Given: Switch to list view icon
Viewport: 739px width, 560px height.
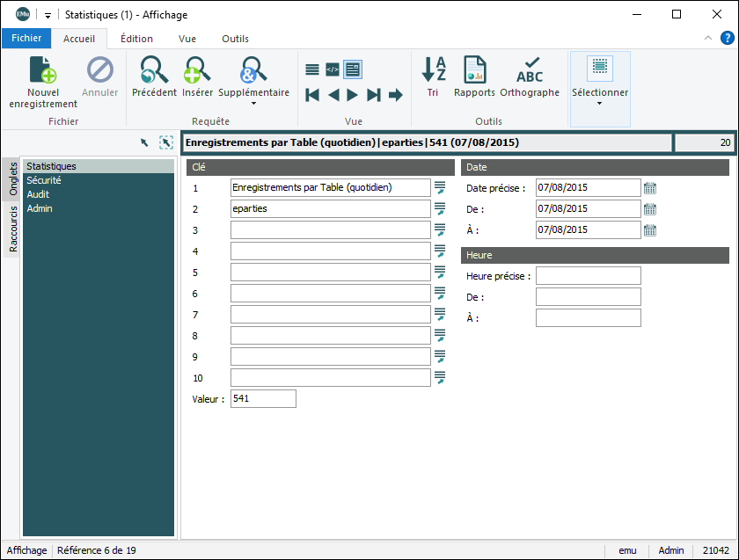Looking at the screenshot, I should point(312,69).
